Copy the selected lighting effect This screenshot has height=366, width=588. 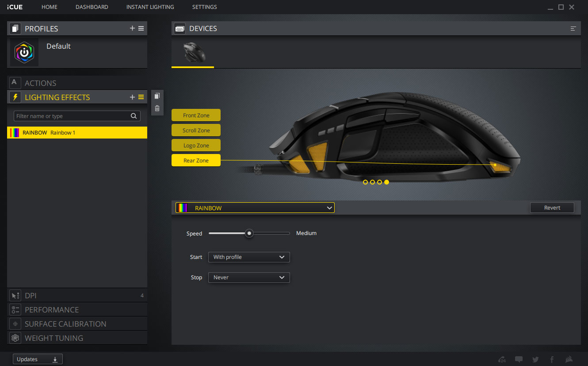(x=157, y=96)
